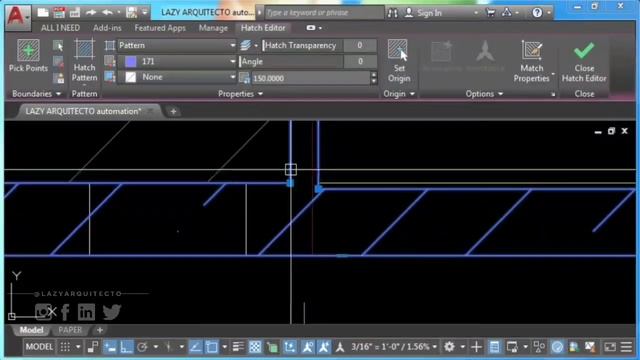
Task: Switch to the Add-ins ribbon tab
Action: (107, 28)
